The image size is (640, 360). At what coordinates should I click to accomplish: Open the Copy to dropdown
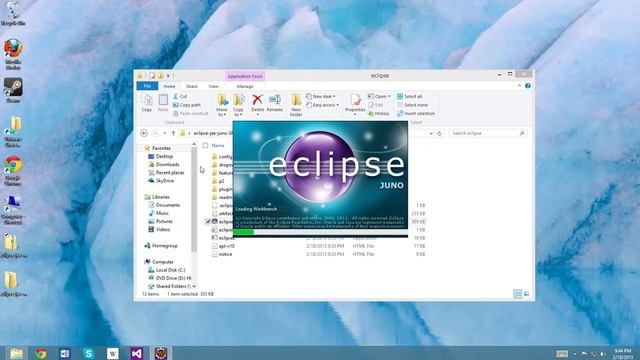(x=238, y=106)
